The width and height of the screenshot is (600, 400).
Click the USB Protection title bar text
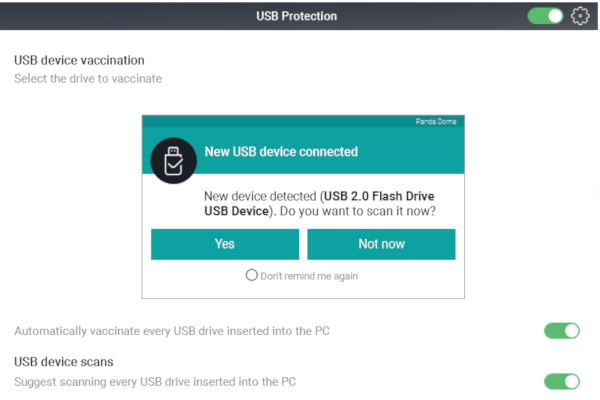297,16
